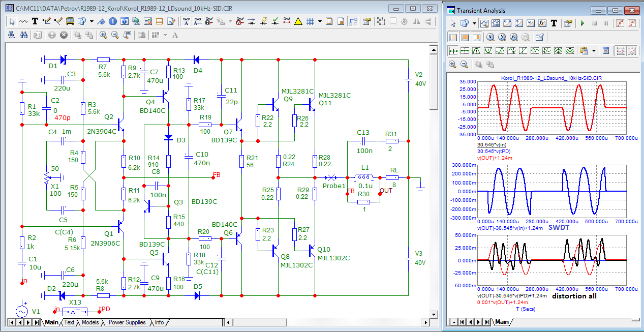644x332 pixels.
Task: Zoom in on the schematic editor
Action: 103,35
